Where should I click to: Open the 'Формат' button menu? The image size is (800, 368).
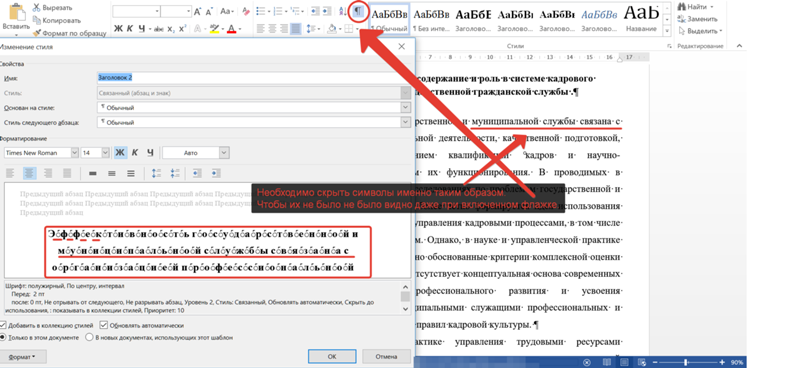(23, 357)
